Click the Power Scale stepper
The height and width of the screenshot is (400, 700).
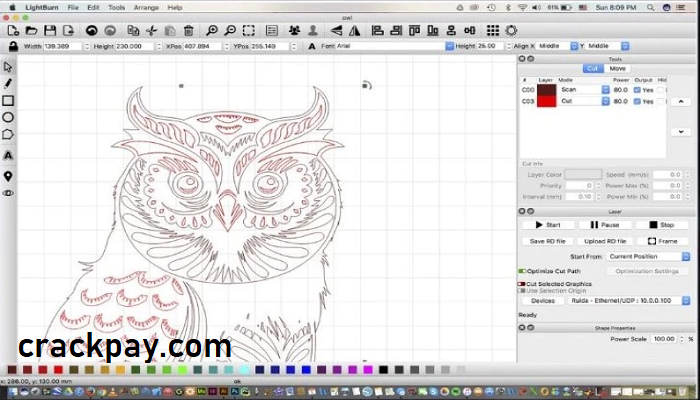click(x=681, y=339)
